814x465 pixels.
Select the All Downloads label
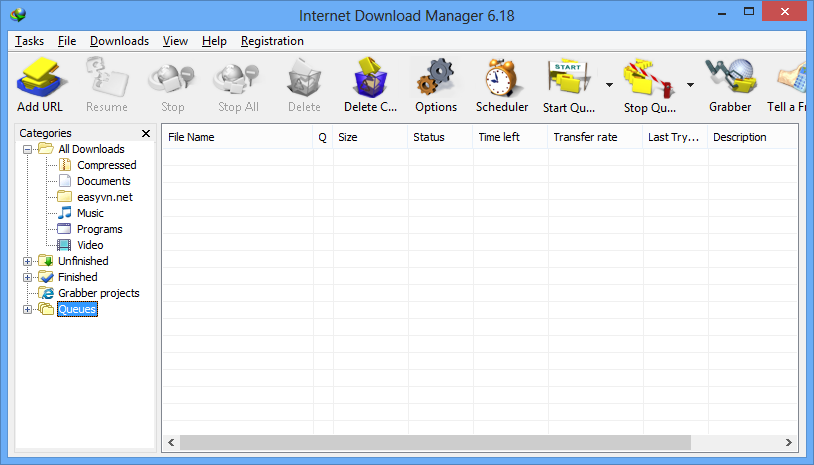tap(91, 149)
